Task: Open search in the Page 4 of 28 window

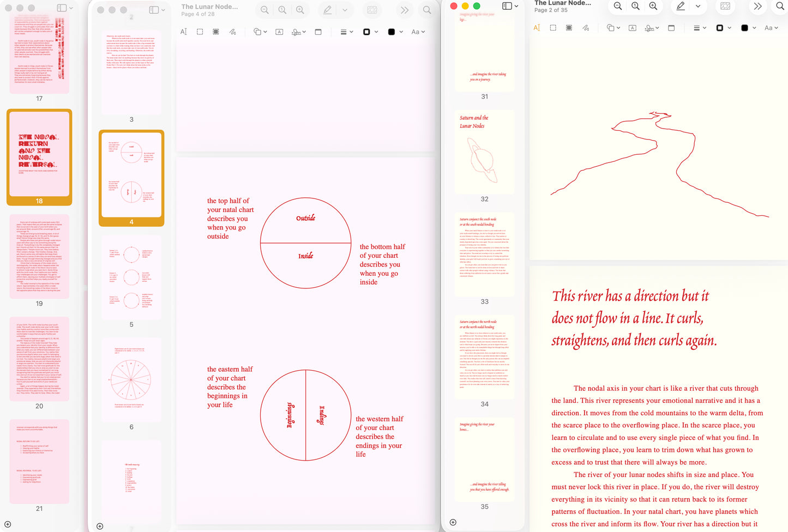Action: 427,10
